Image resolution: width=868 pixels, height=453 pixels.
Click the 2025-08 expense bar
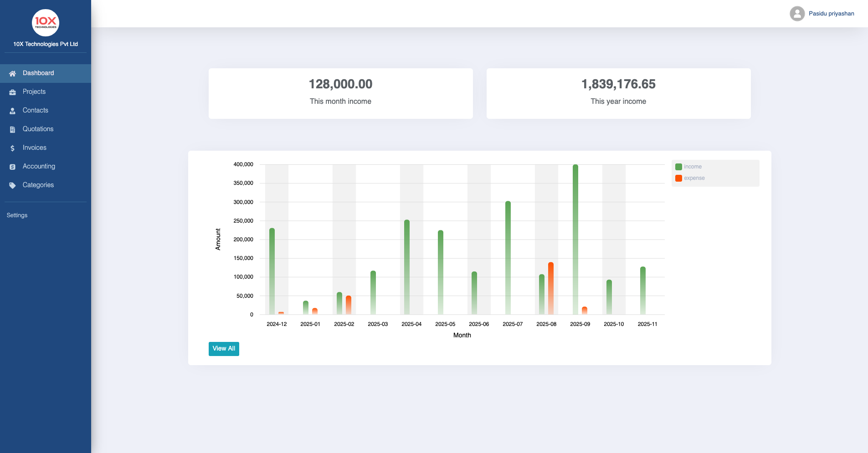tap(550, 287)
